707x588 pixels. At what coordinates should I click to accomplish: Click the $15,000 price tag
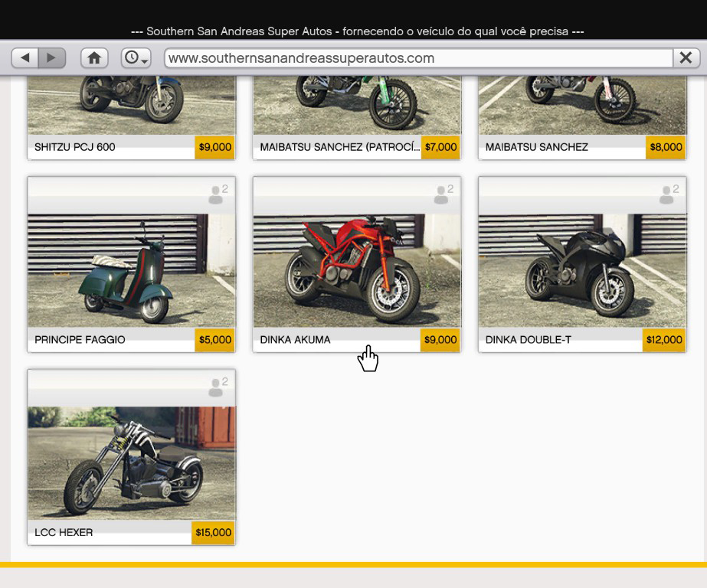pos(213,533)
